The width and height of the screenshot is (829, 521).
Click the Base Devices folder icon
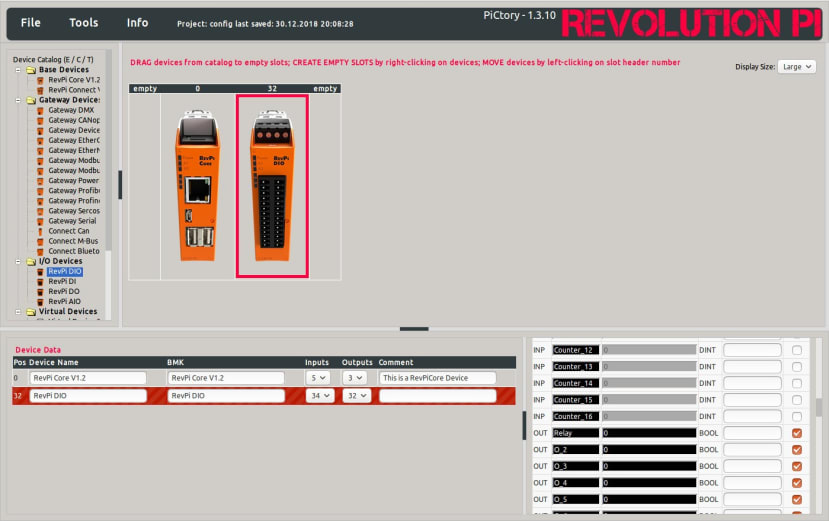[x=31, y=70]
